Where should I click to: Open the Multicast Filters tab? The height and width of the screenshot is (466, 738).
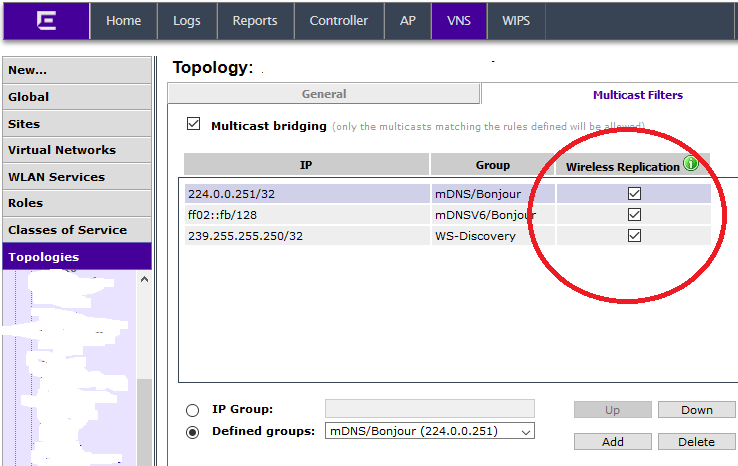tap(637, 95)
